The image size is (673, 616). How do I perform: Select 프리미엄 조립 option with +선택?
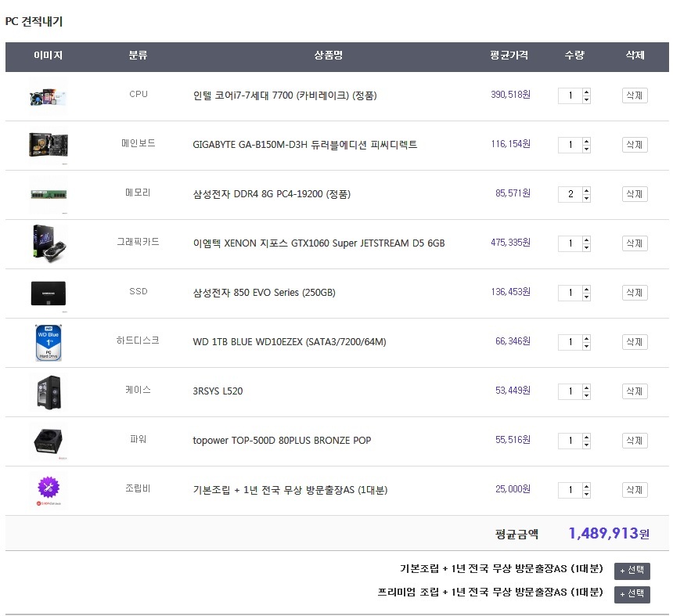(x=632, y=594)
